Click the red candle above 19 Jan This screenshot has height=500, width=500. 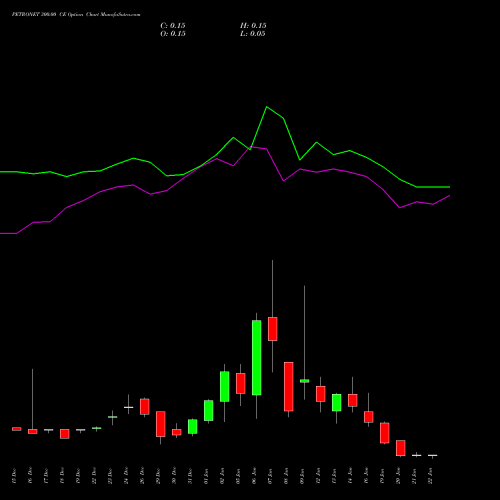tap(385, 433)
